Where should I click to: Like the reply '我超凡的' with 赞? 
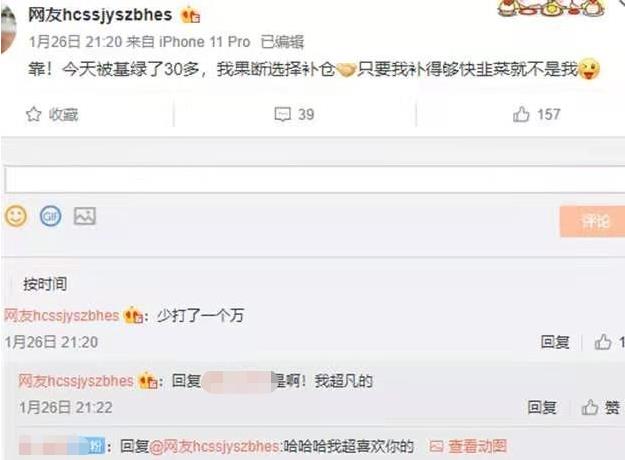coord(601,407)
